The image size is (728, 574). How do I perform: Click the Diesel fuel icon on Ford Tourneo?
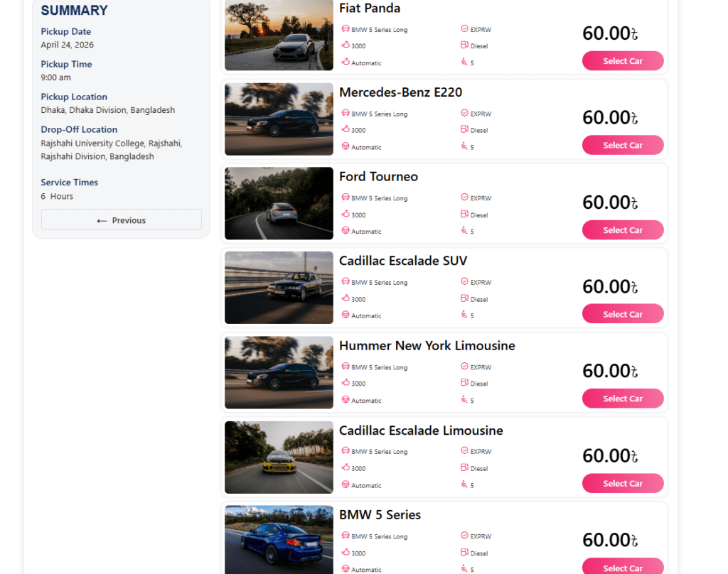[464, 214]
